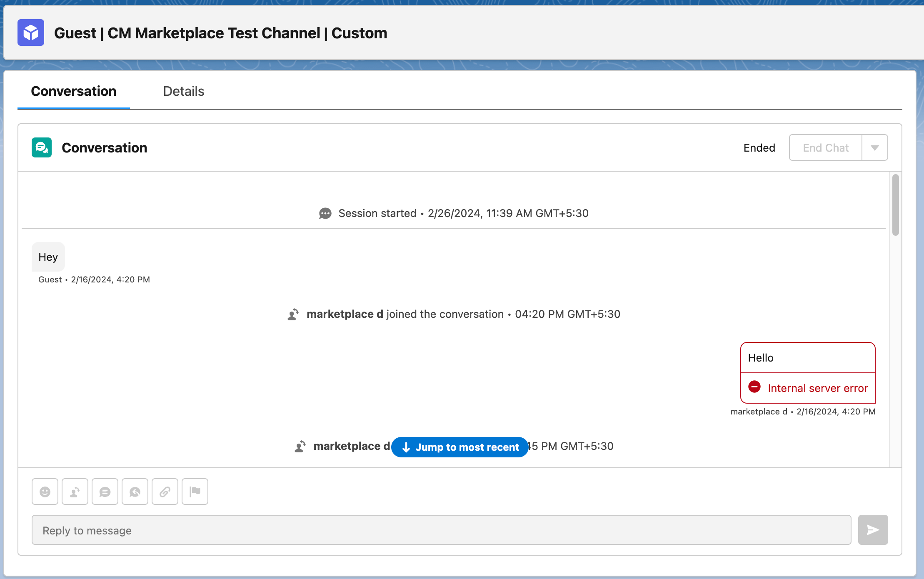The width and height of the screenshot is (924, 579).
Task: Click the transfer conversation agent icon
Action: tap(75, 492)
